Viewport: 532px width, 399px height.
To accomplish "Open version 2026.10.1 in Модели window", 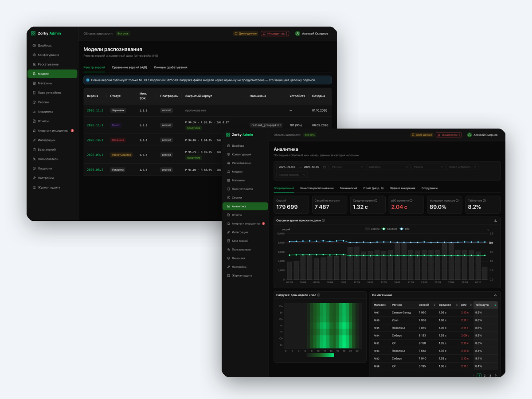I will coord(95,140).
